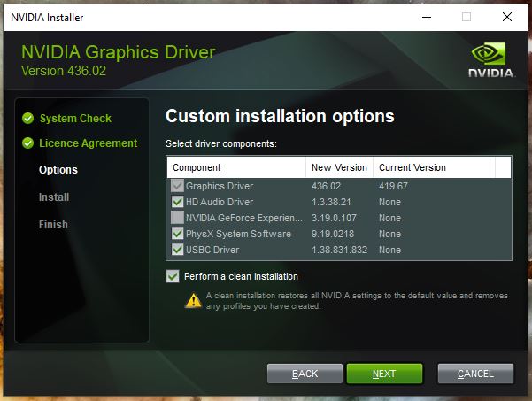Click the NVIDIA Graphics Driver header title

click(118, 52)
